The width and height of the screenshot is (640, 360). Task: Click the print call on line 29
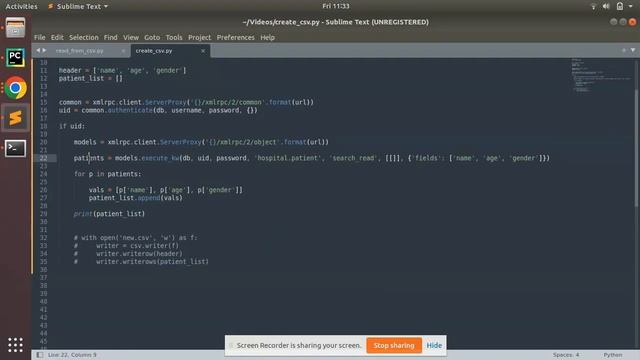coord(83,214)
